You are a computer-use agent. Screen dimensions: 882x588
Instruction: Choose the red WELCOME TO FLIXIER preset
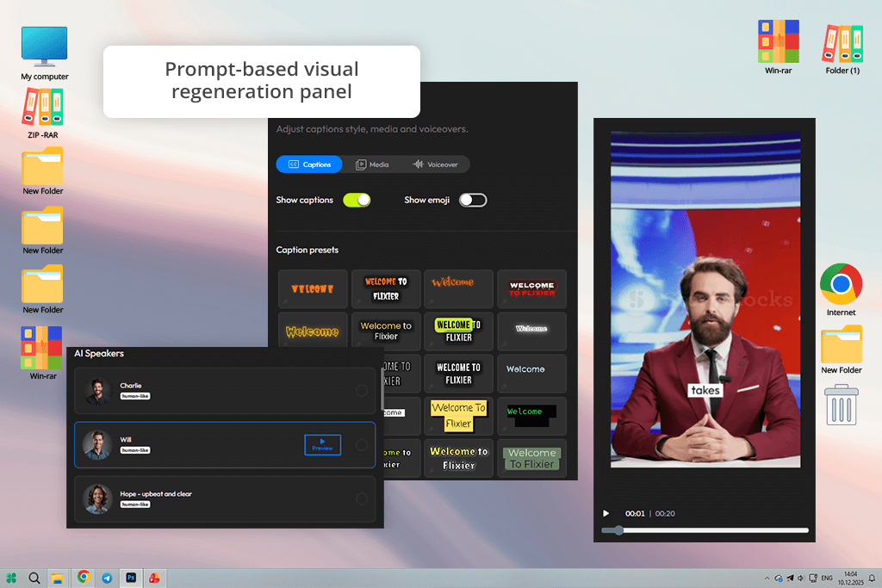coord(531,289)
